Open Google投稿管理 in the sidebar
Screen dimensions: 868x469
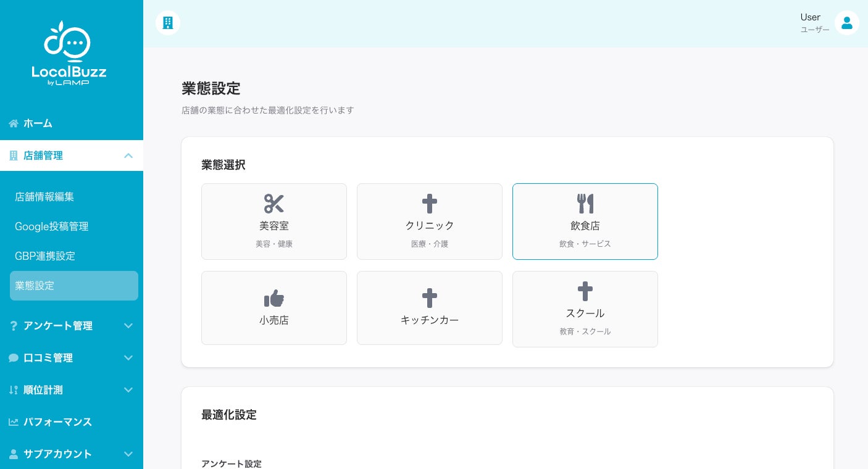click(74, 226)
